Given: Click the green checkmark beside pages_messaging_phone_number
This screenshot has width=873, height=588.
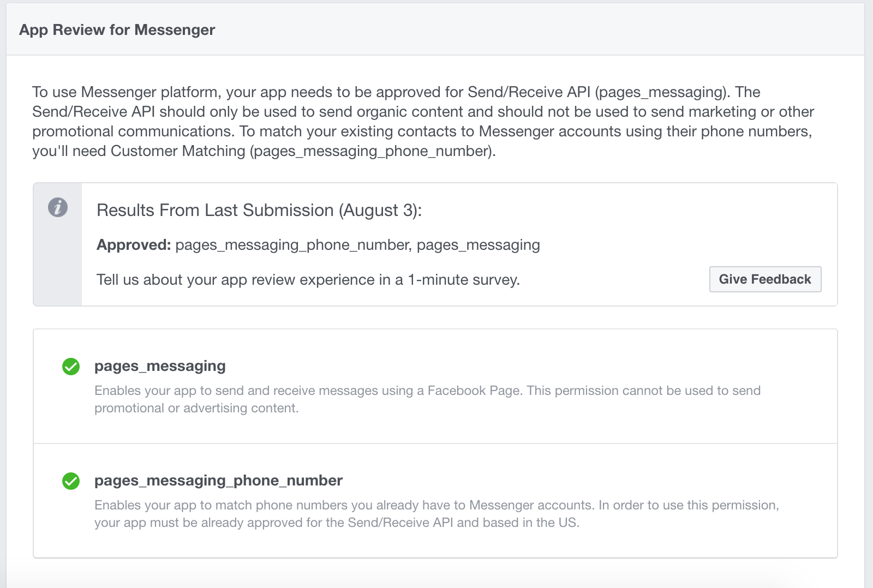Looking at the screenshot, I should (71, 481).
